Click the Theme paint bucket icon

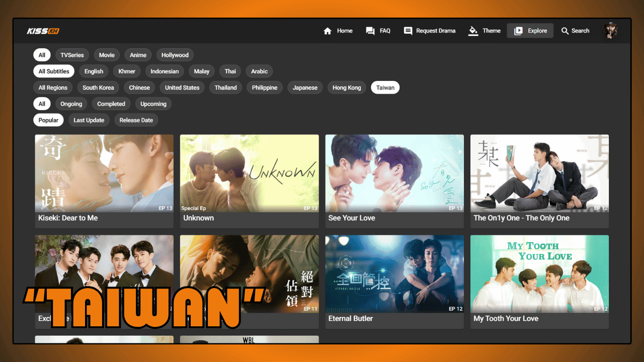473,31
